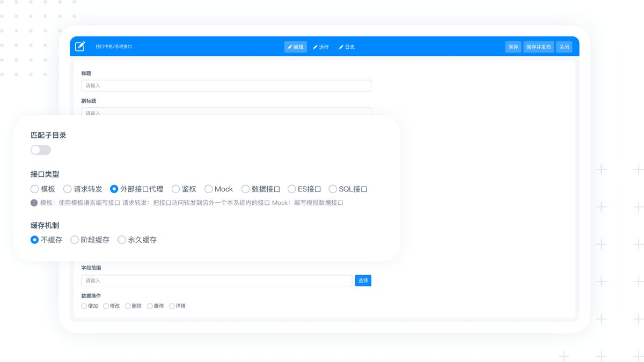Select the 永久缓存 cache option
This screenshot has height=362, width=644.
click(137, 240)
